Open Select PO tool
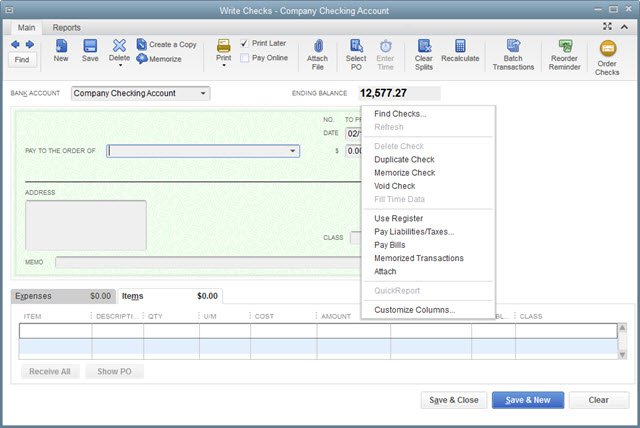This screenshot has height=428, width=640. click(356, 51)
